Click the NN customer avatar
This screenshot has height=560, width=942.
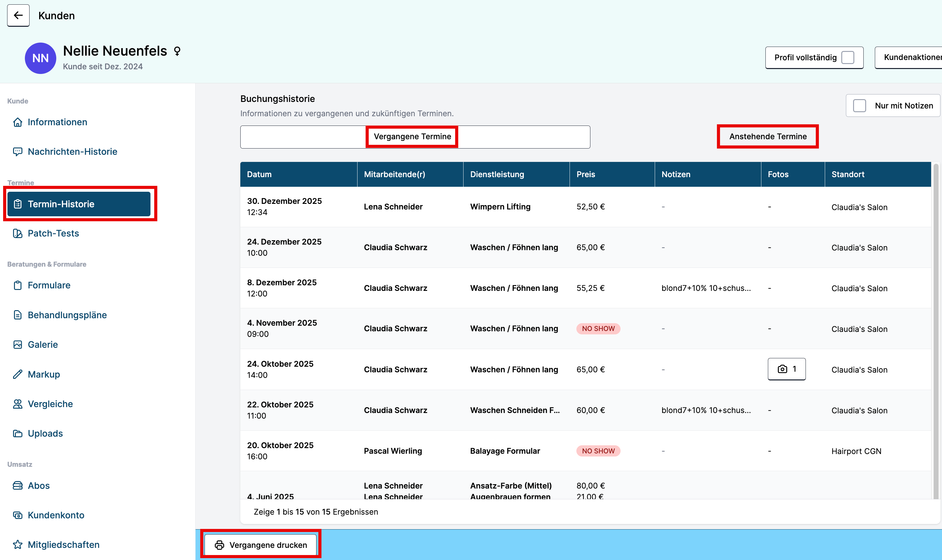pos(40,58)
